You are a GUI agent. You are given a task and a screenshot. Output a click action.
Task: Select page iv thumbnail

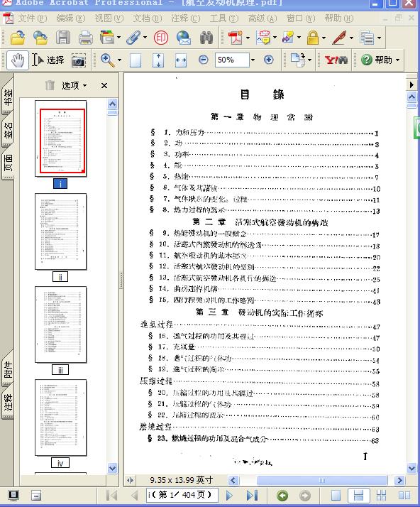(x=61, y=418)
